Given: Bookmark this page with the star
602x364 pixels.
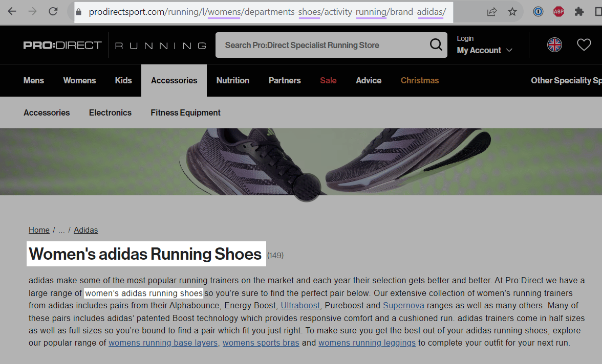Looking at the screenshot, I should tap(512, 12).
